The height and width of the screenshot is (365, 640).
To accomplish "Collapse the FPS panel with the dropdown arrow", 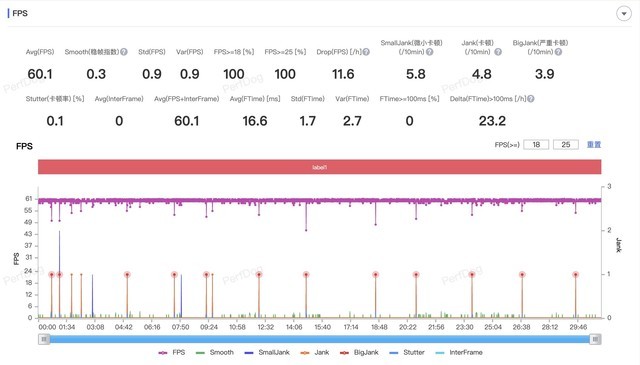I will point(624,13).
